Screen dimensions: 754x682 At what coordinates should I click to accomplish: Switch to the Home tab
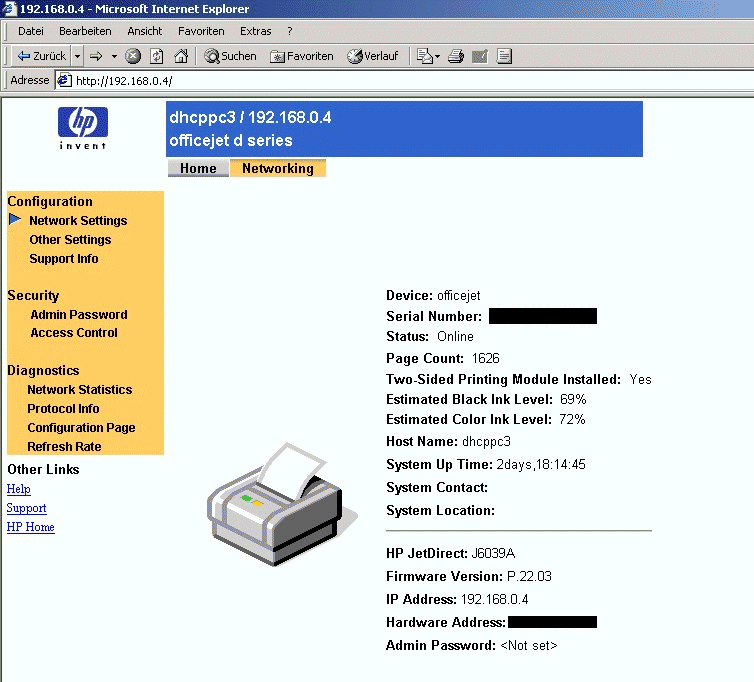point(198,168)
